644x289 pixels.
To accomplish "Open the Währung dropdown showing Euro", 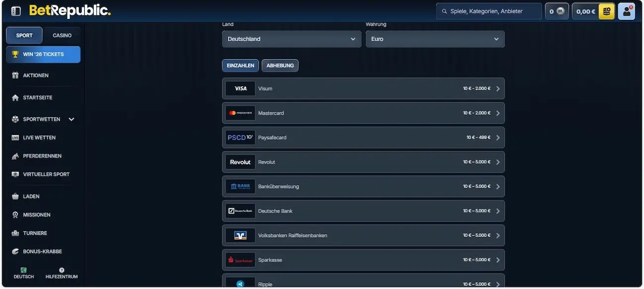I will (435, 39).
